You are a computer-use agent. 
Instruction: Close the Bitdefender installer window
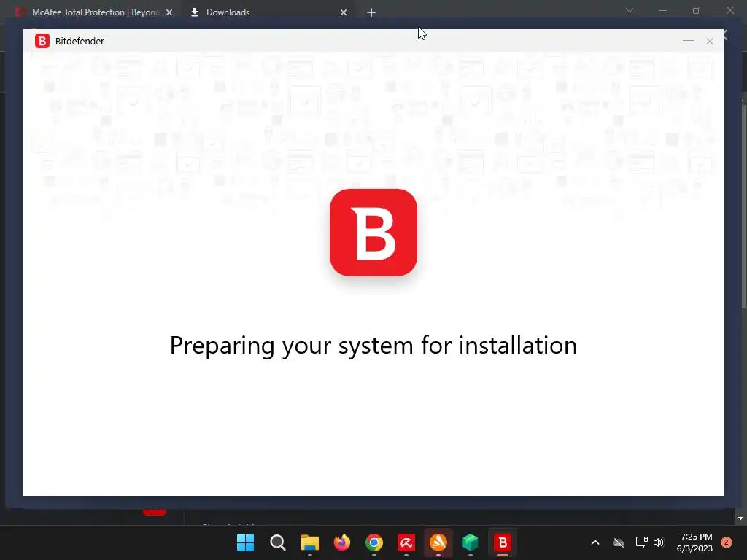[709, 42]
